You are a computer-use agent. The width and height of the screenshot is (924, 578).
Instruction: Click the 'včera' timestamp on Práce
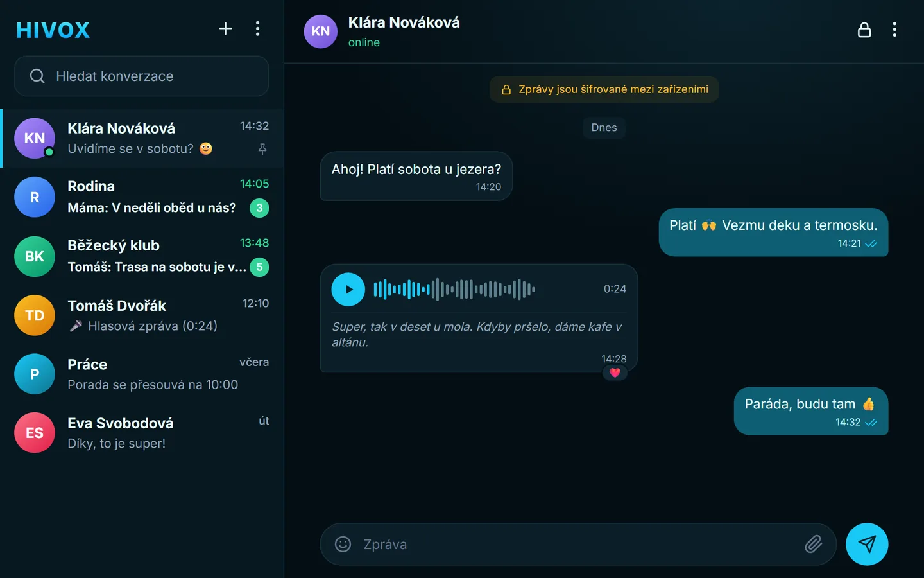click(x=254, y=362)
